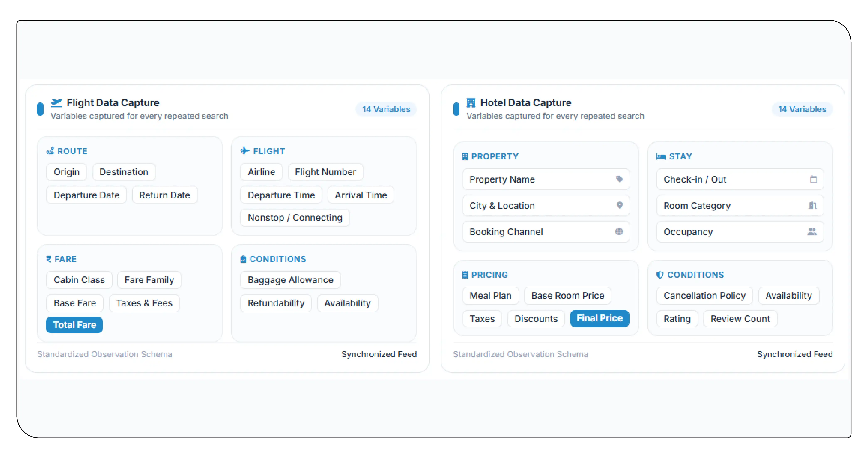Click the flight 14 Variables badge
The height and width of the screenshot is (458, 868).
pos(386,109)
